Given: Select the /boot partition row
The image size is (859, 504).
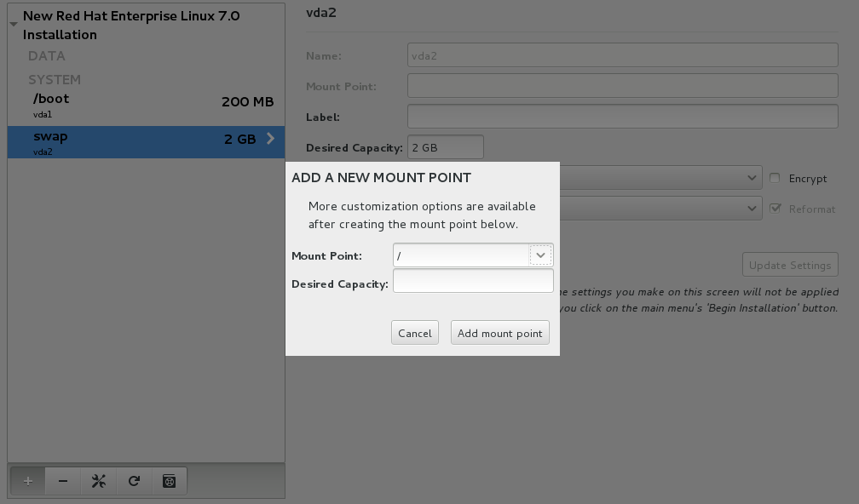Looking at the screenshot, I should [147, 105].
